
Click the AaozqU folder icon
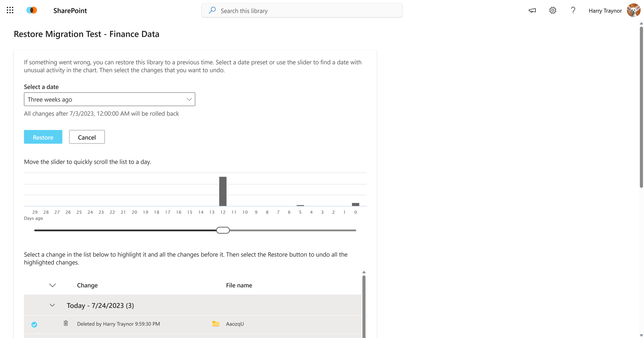point(216,324)
